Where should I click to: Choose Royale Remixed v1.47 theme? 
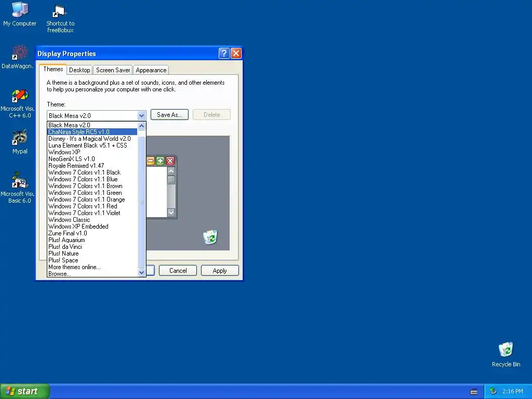point(92,166)
